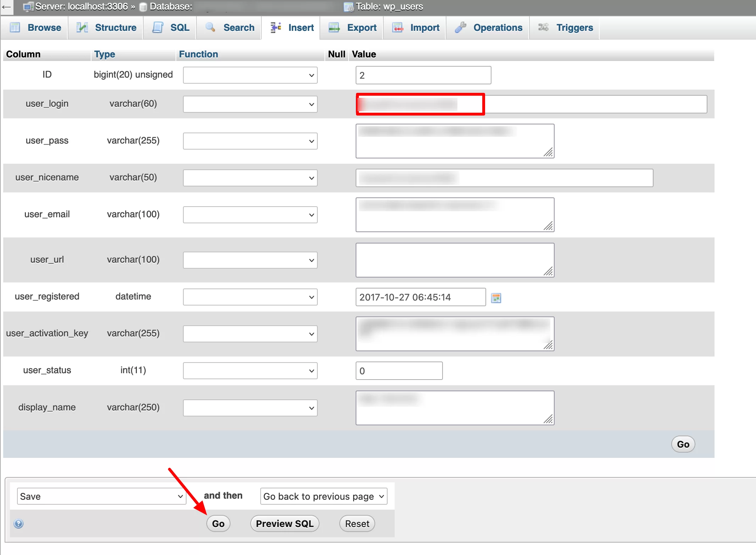Open 'Go back to previous page' dropdown
756x555 pixels.
324,496
